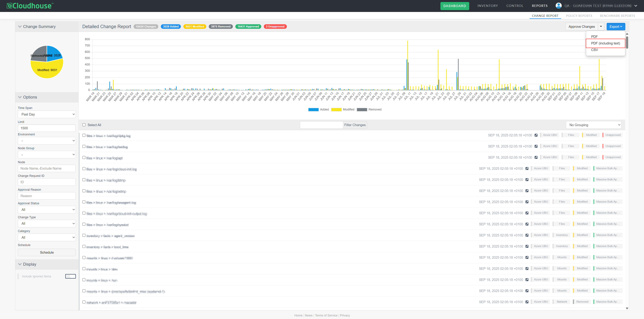
Task: Open the No Grouping dropdown
Action: point(594,125)
